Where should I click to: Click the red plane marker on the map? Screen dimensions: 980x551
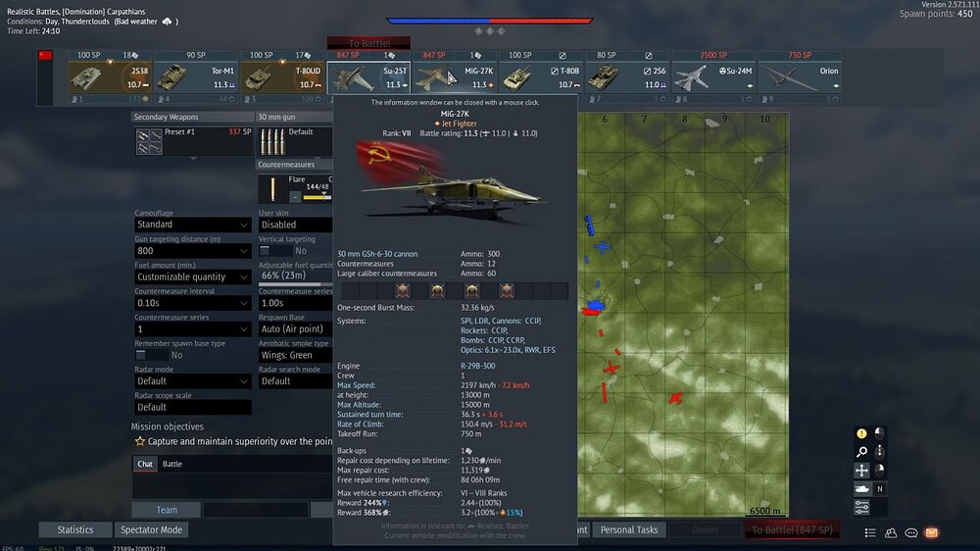tap(675, 398)
